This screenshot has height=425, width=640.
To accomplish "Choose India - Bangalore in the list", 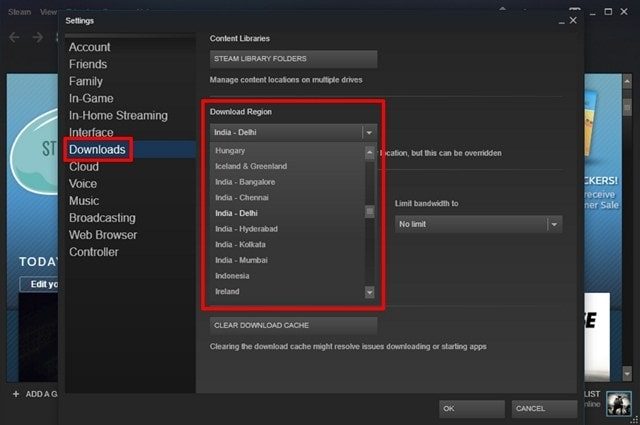I will 245,182.
